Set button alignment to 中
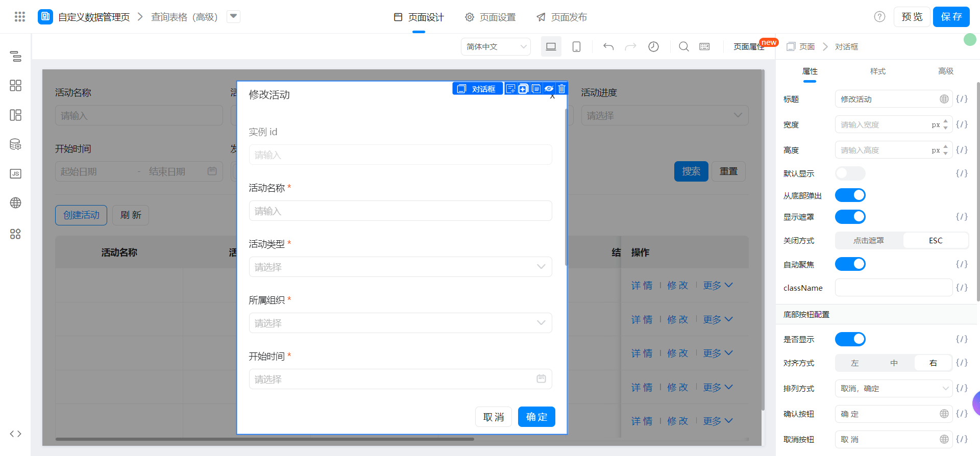The image size is (980, 456). tap(894, 363)
